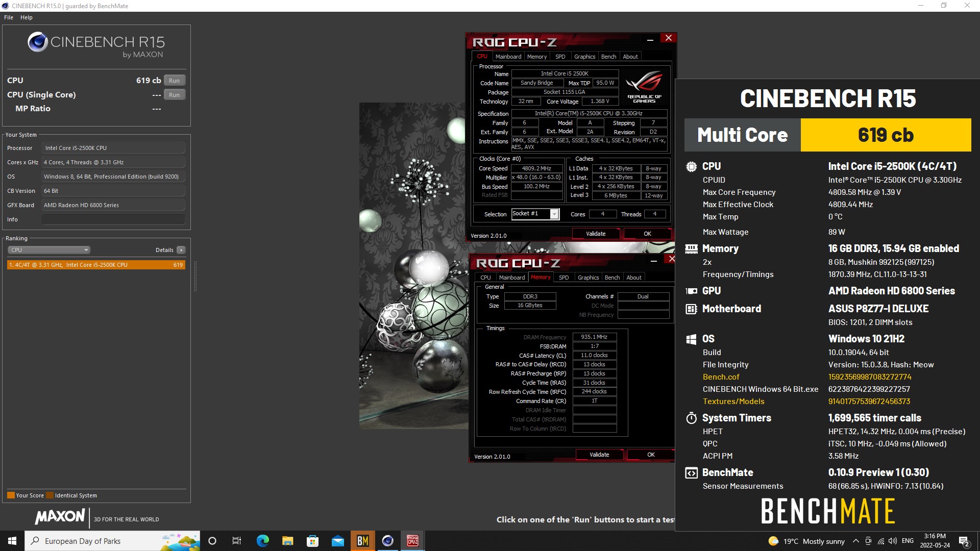Open SPD tab in lower CPU-Z window
This screenshot has height=551, width=980.
[x=563, y=278]
